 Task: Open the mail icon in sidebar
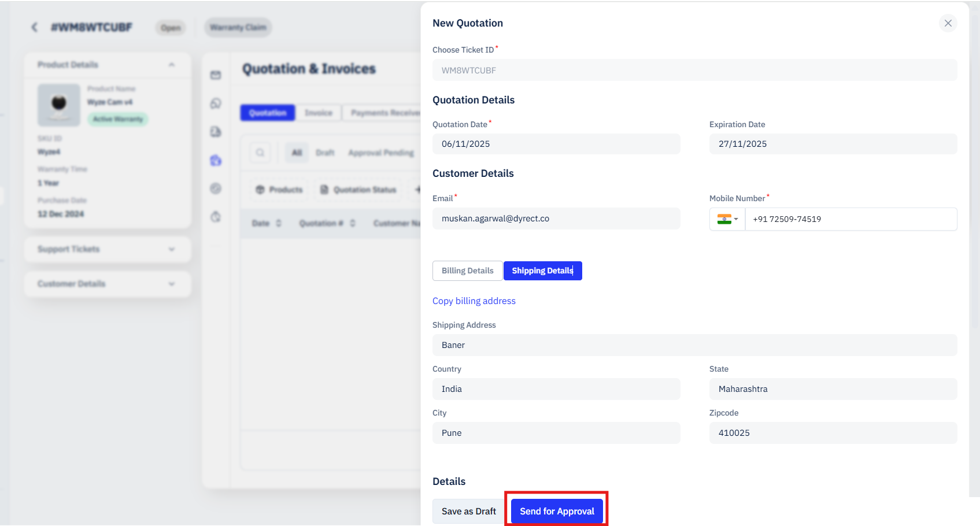(216, 75)
